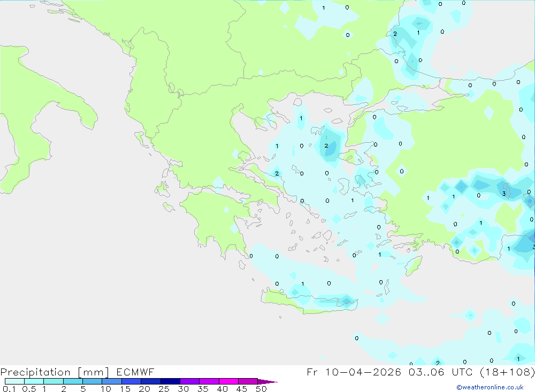Click the 20–25 mm legend color box
Viewport: 535px width, 392px height.
(151, 381)
